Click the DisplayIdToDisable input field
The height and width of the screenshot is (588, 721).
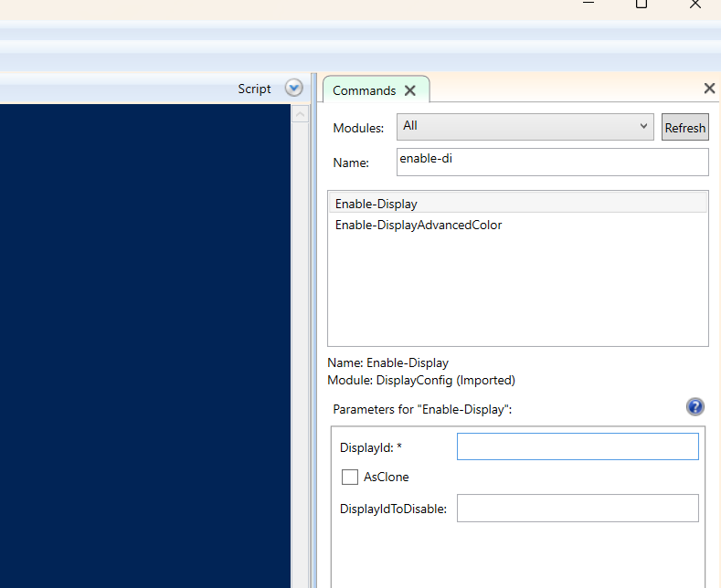point(578,508)
